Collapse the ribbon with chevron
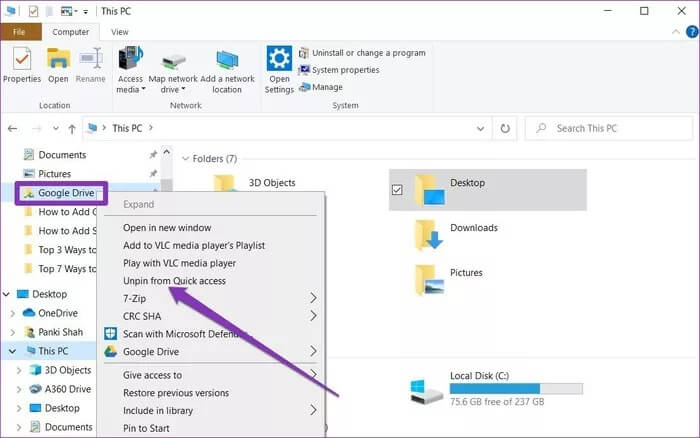The width and height of the screenshot is (700, 438). tap(675, 32)
